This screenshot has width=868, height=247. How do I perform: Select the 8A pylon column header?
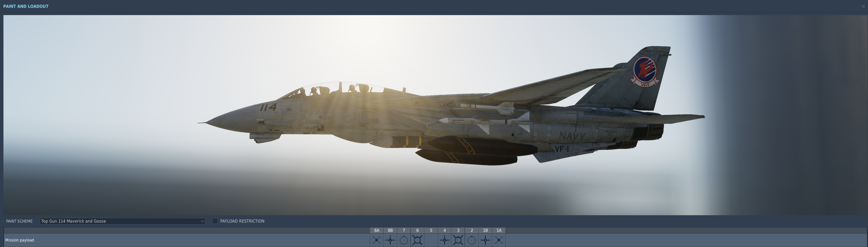coord(376,231)
